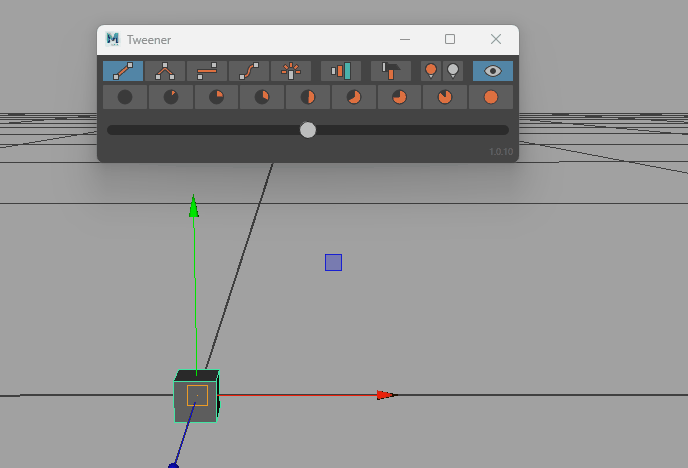
Task: Click the orange keyframe marker icon
Action: pyautogui.click(x=431, y=71)
